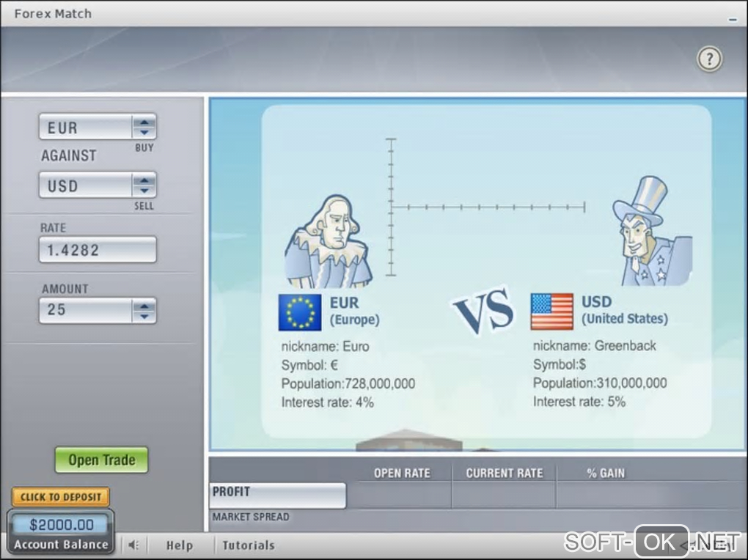Image resolution: width=748 pixels, height=560 pixels.
Task: Click the Open Trade button
Action: pyautogui.click(x=102, y=460)
